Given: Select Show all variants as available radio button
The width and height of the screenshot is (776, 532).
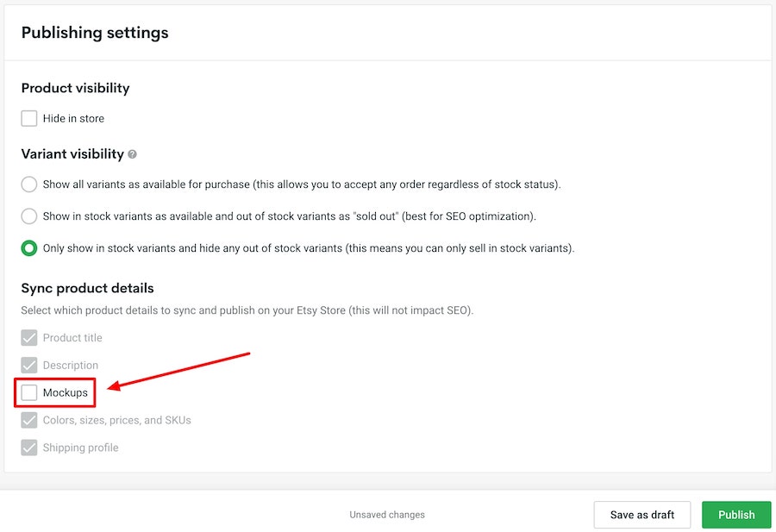Looking at the screenshot, I should (29, 185).
